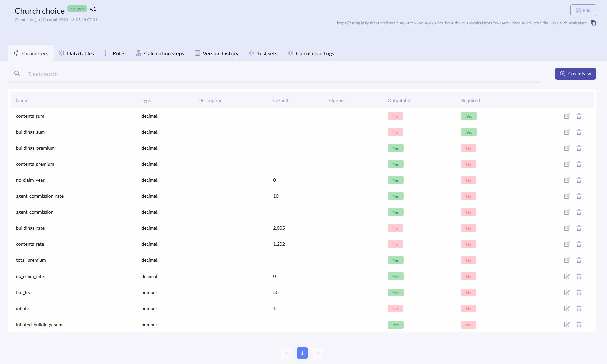Edit the inflated_buildings_sum parameter
This screenshot has height=364, width=607.
[567, 324]
